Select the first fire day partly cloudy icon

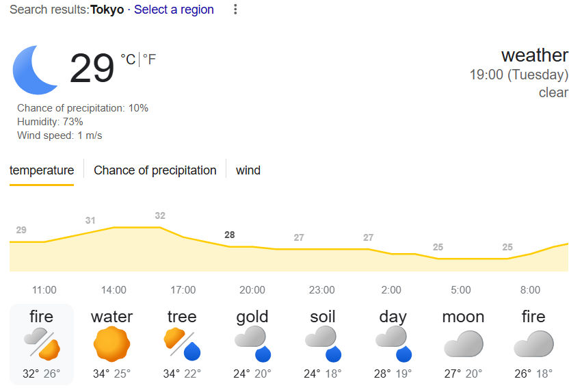click(x=42, y=343)
